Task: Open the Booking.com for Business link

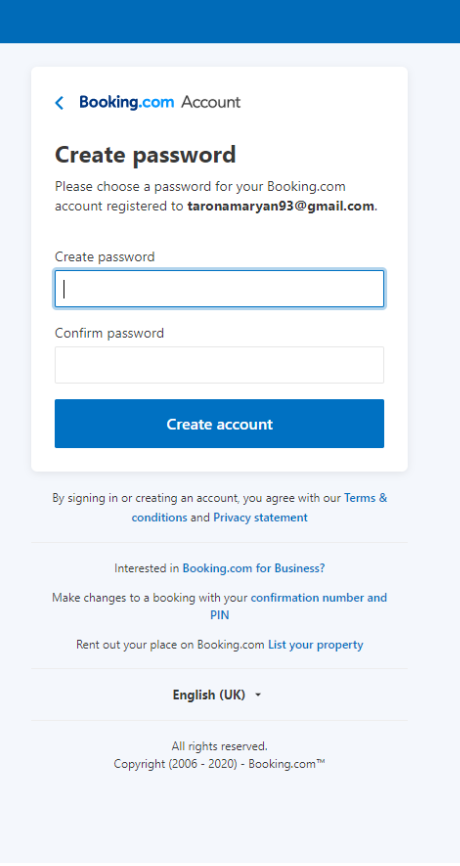Action: pos(254,568)
